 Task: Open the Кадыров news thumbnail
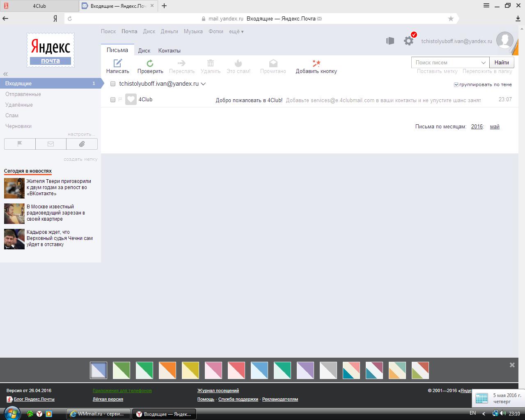(14, 239)
